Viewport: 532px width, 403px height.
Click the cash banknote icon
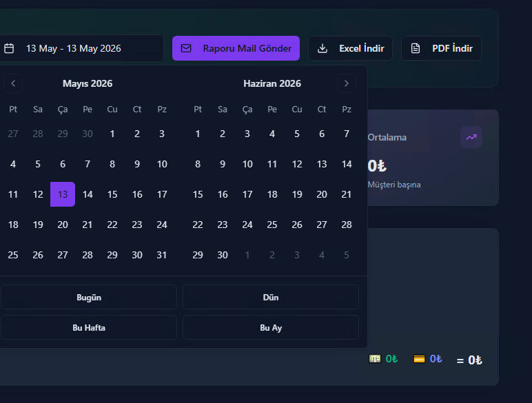[x=375, y=358]
